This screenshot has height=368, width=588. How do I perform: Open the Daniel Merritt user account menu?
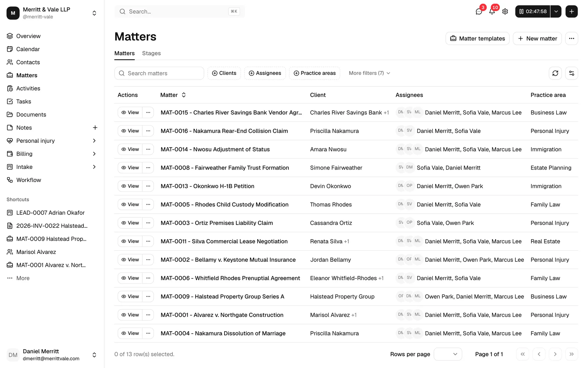pos(52,355)
